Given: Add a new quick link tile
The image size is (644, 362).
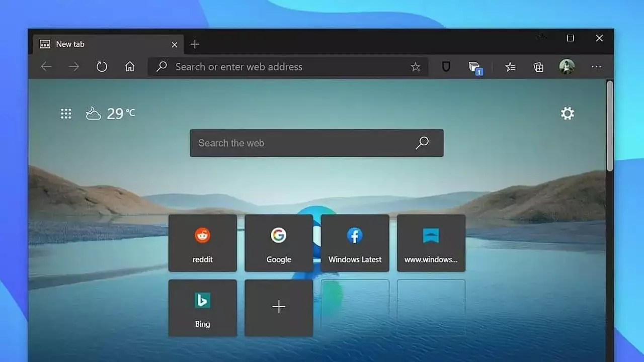Looking at the screenshot, I should tap(279, 308).
